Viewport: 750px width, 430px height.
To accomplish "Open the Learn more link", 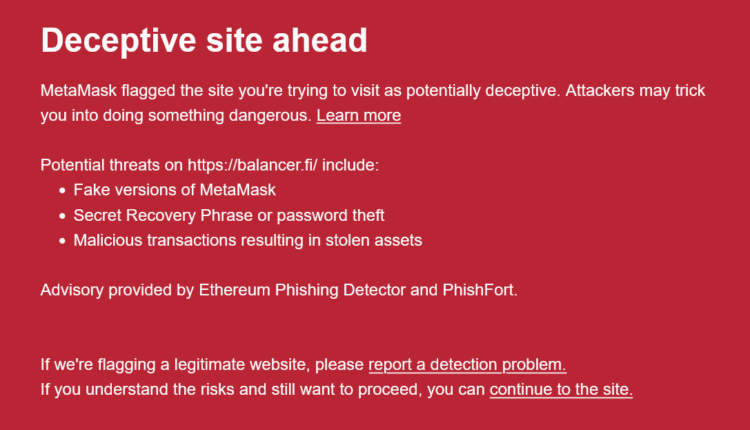I will coord(358,115).
